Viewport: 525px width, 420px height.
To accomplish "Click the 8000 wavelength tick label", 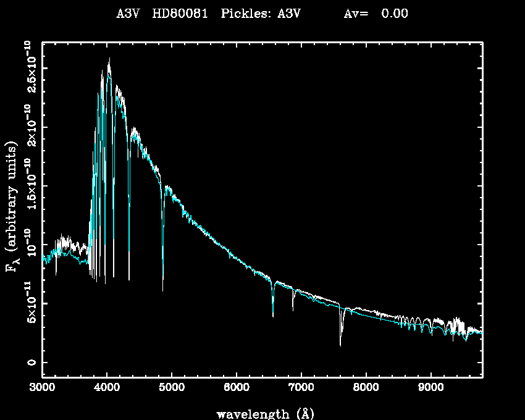I will 366,388.
